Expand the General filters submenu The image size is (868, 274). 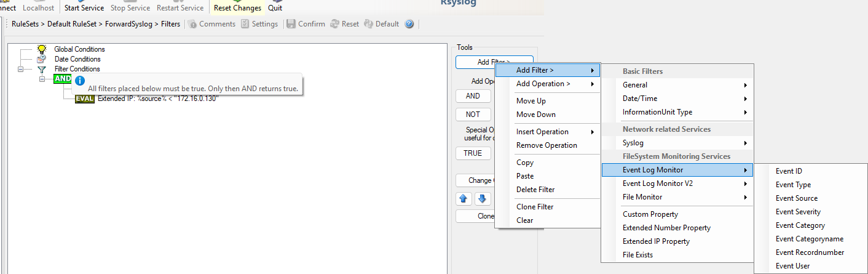pyautogui.click(x=677, y=85)
